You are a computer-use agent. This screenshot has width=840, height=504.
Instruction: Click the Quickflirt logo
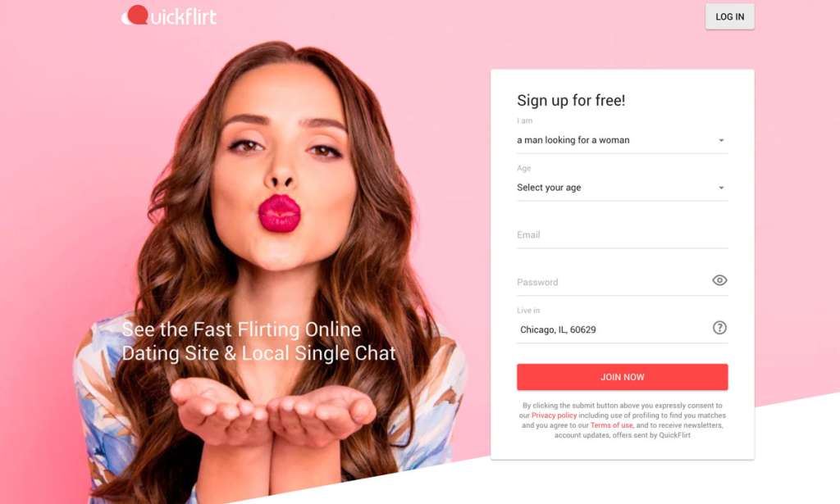click(x=169, y=16)
